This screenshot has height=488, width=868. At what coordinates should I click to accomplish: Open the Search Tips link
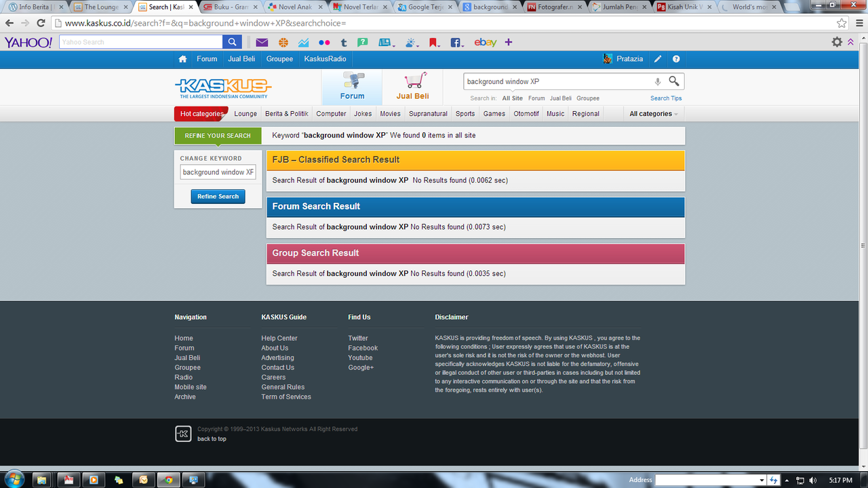[x=666, y=98]
